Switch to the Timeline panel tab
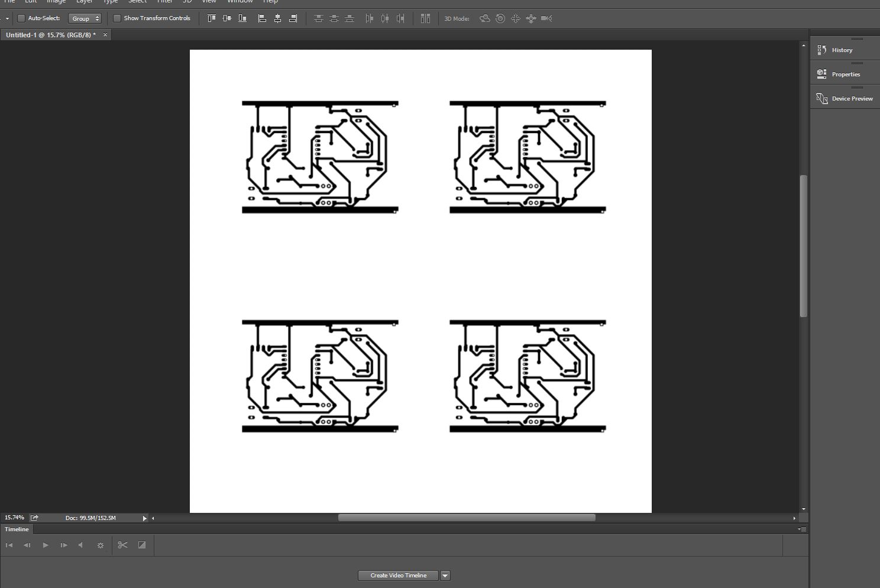 (x=17, y=529)
